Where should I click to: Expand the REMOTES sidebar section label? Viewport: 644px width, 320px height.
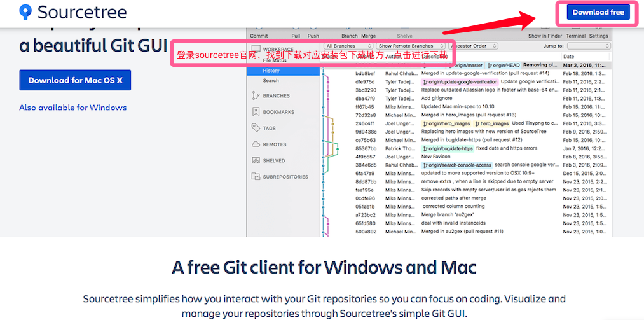coord(275,144)
